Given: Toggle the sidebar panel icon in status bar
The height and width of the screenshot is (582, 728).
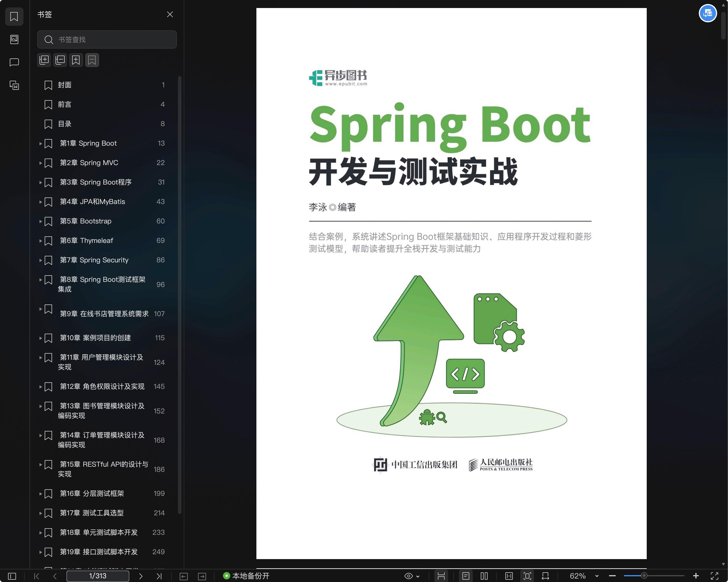Looking at the screenshot, I should point(12,576).
